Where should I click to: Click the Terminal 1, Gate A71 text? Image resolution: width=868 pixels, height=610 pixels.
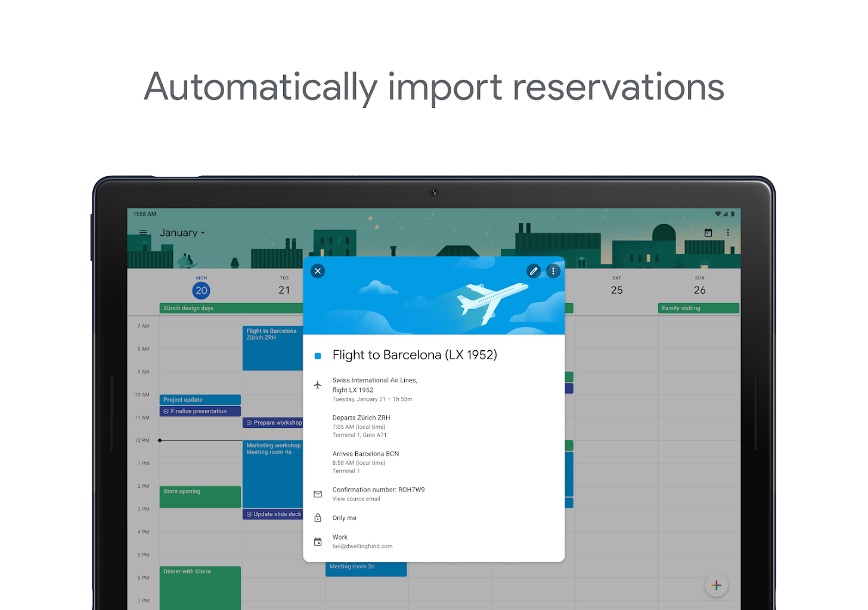[359, 435]
